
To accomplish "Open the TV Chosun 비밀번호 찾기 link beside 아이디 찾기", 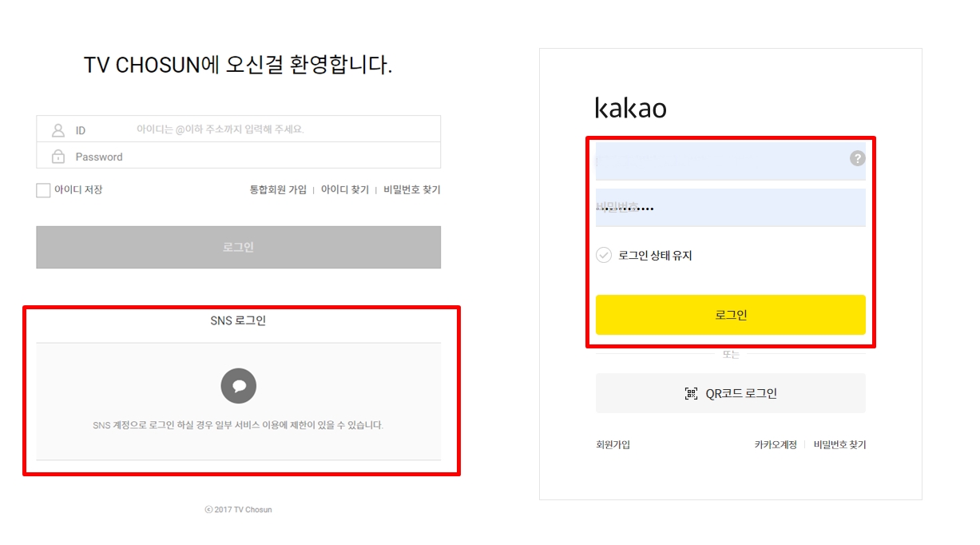I will pyautogui.click(x=412, y=190).
